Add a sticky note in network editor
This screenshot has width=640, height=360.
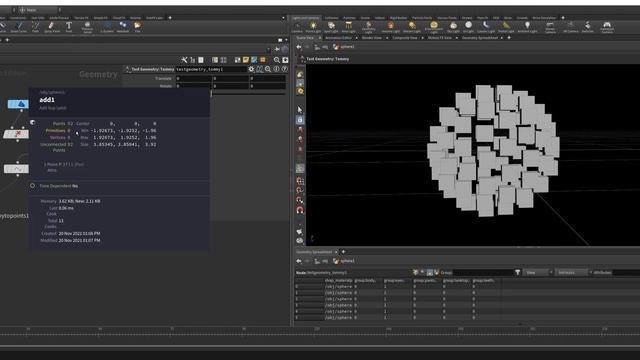pos(246,60)
